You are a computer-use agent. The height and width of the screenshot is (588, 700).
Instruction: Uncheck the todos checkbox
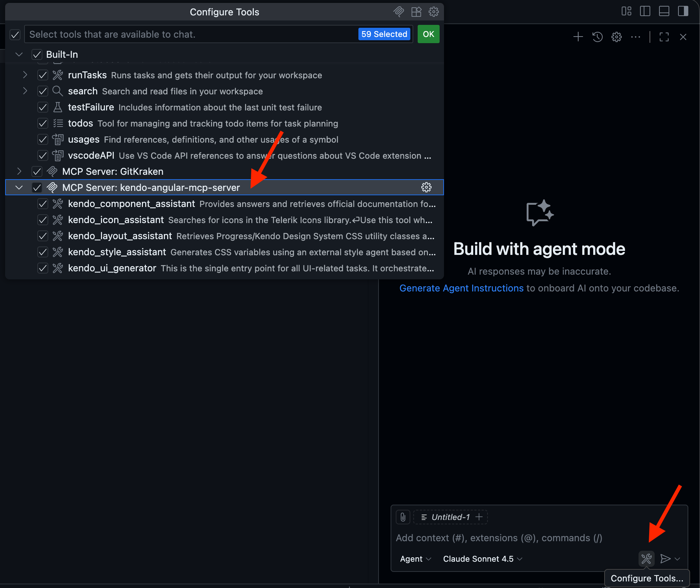(x=43, y=123)
